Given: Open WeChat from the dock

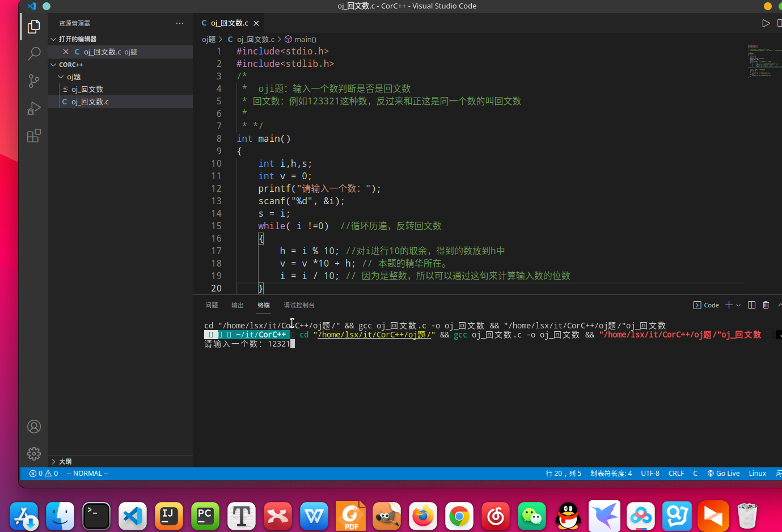Looking at the screenshot, I should point(532,516).
